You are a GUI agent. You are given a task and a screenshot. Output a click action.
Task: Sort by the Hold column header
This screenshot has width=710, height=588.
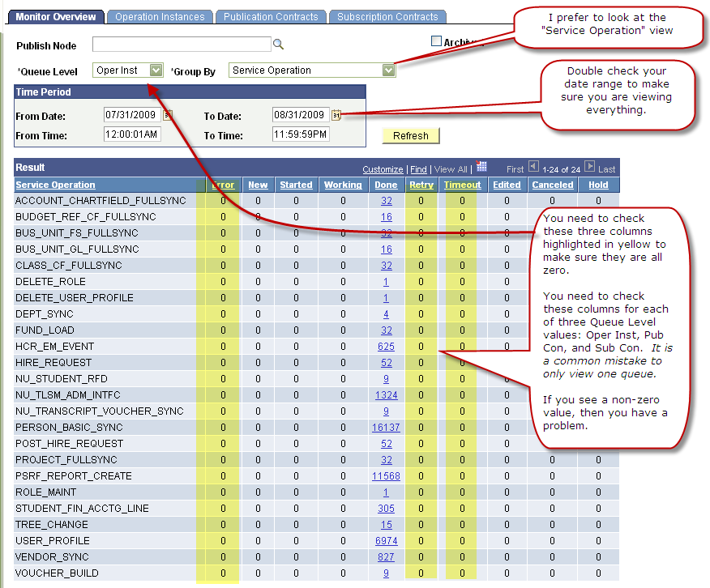pos(598,185)
